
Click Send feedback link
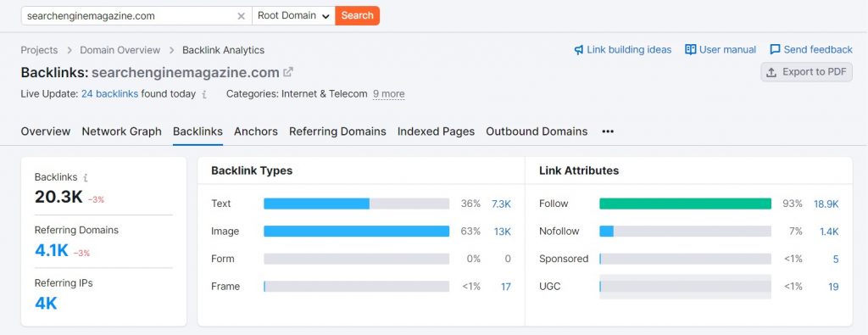click(x=818, y=50)
